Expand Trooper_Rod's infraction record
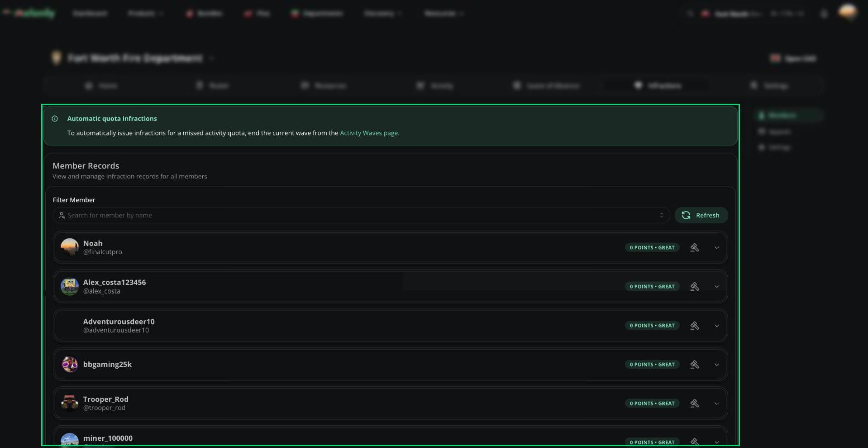The width and height of the screenshot is (868, 448). pyautogui.click(x=717, y=404)
